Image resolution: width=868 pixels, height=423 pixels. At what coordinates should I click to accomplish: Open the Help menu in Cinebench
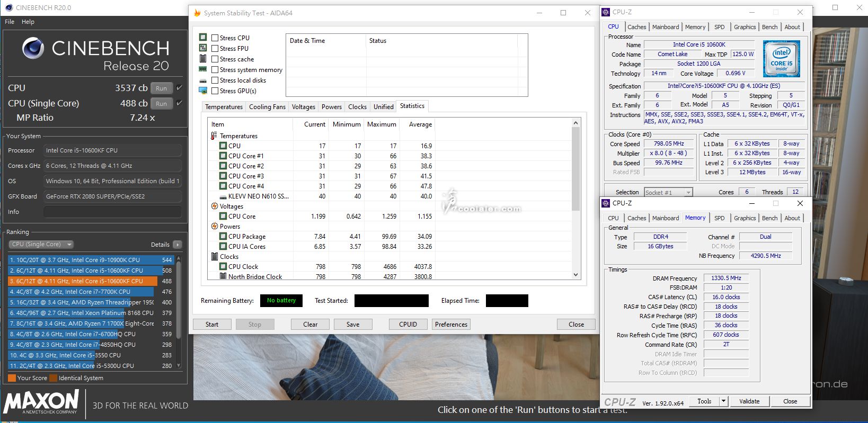(x=28, y=22)
